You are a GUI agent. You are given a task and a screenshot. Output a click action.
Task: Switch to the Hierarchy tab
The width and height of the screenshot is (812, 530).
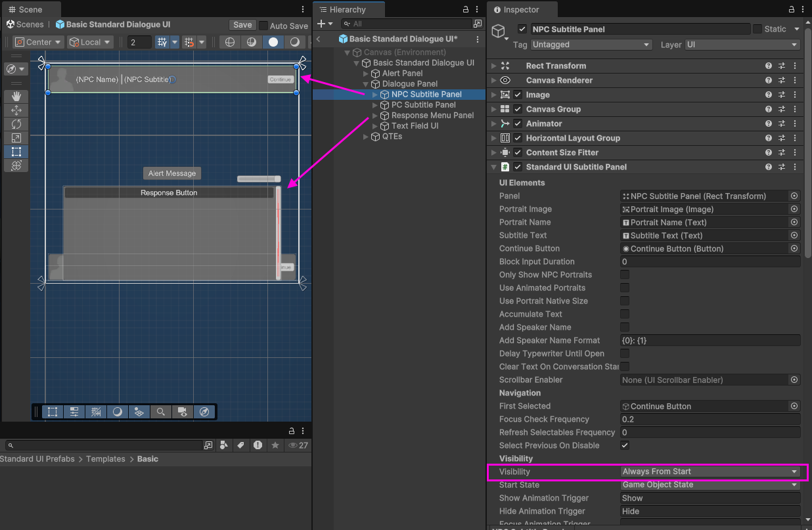pos(348,10)
